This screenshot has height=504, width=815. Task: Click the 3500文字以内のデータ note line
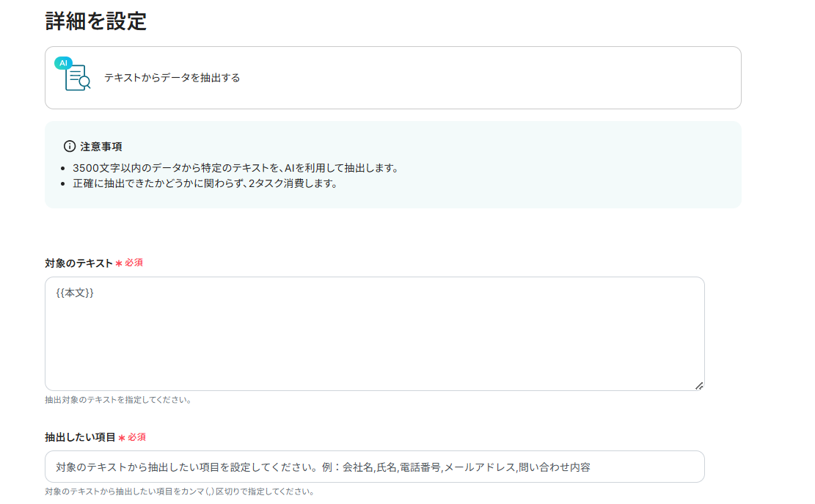click(235, 168)
